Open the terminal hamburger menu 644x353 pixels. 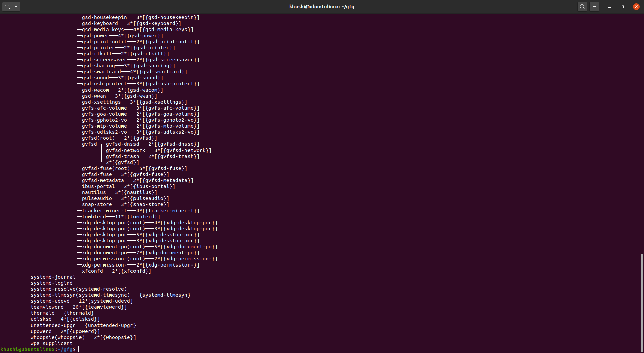click(594, 7)
